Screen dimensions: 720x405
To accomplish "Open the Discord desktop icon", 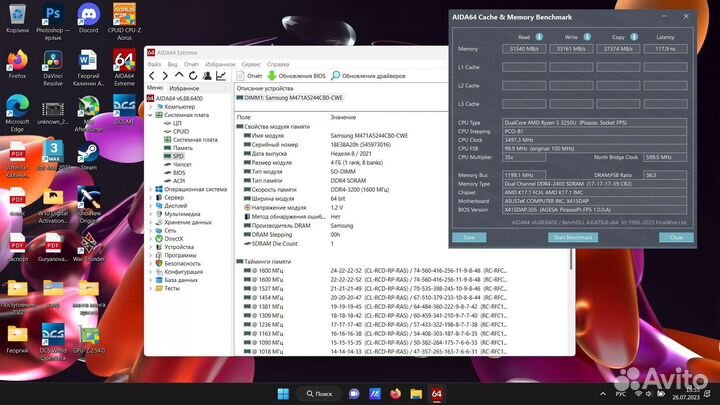I will 89,18.
